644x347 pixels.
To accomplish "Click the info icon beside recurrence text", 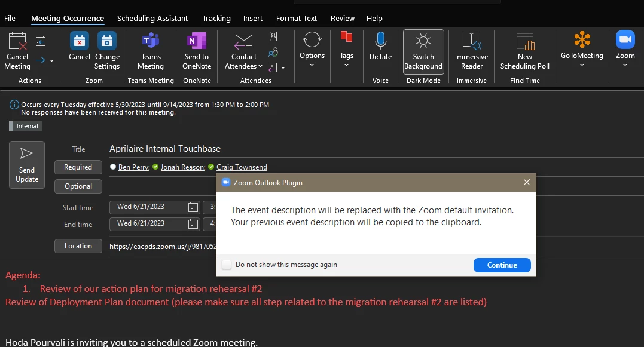I will pos(14,105).
